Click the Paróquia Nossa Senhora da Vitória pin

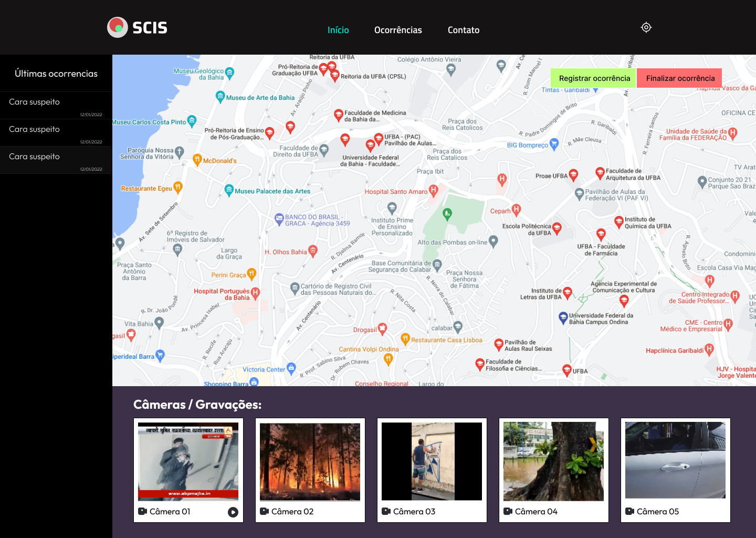coord(180,152)
